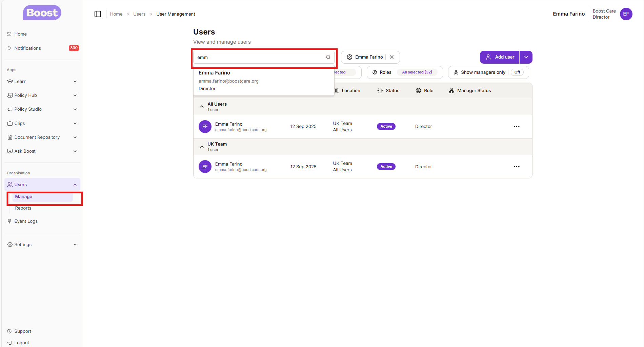Expand the Settings chevron

point(75,244)
